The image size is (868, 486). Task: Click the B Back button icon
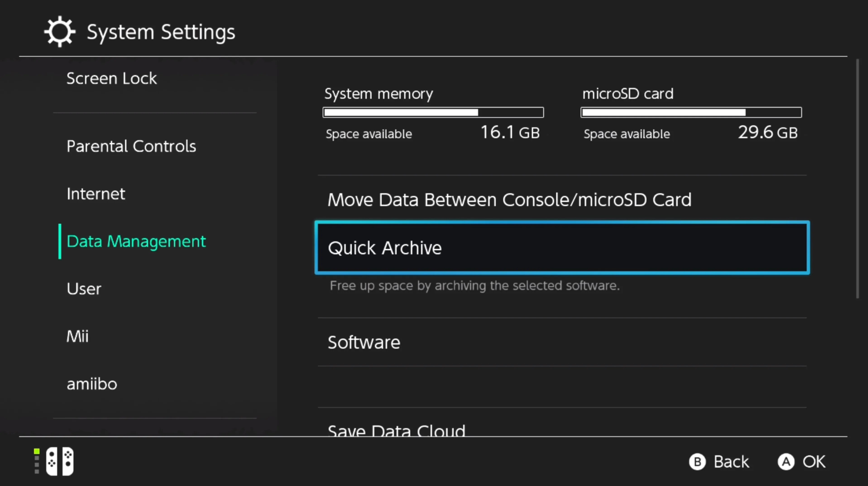[698, 462]
